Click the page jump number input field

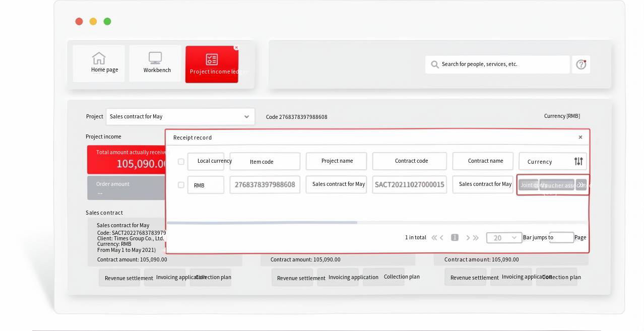pyautogui.click(x=561, y=237)
